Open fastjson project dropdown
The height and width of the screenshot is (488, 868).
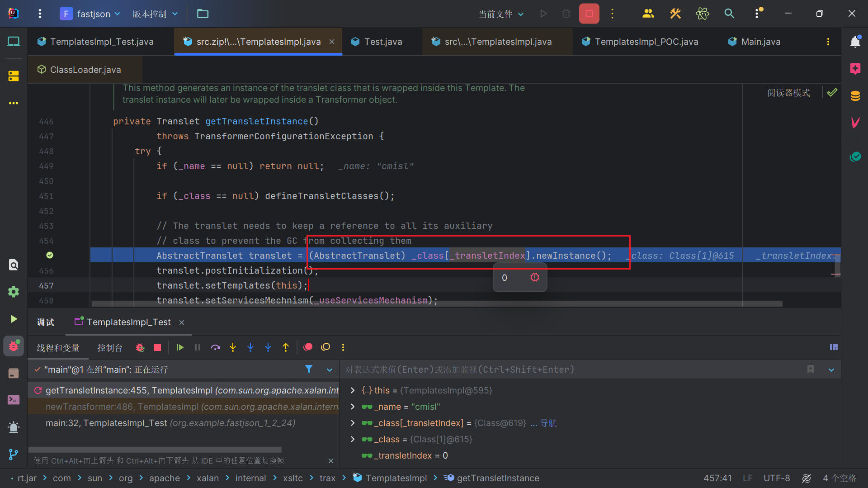click(91, 14)
